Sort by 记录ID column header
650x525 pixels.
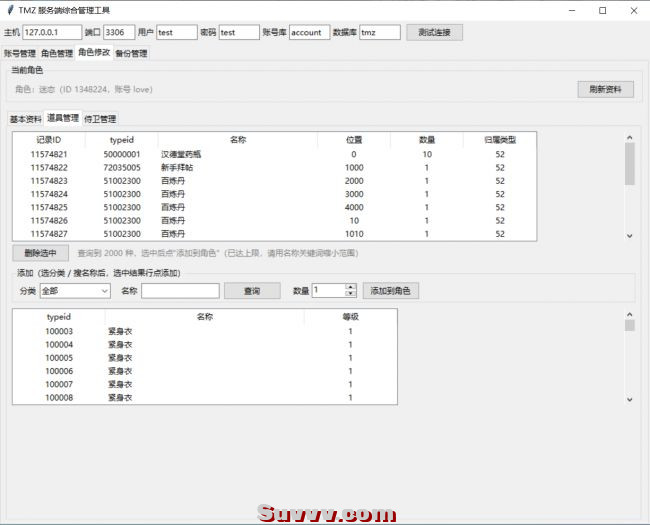pyautogui.click(x=49, y=140)
